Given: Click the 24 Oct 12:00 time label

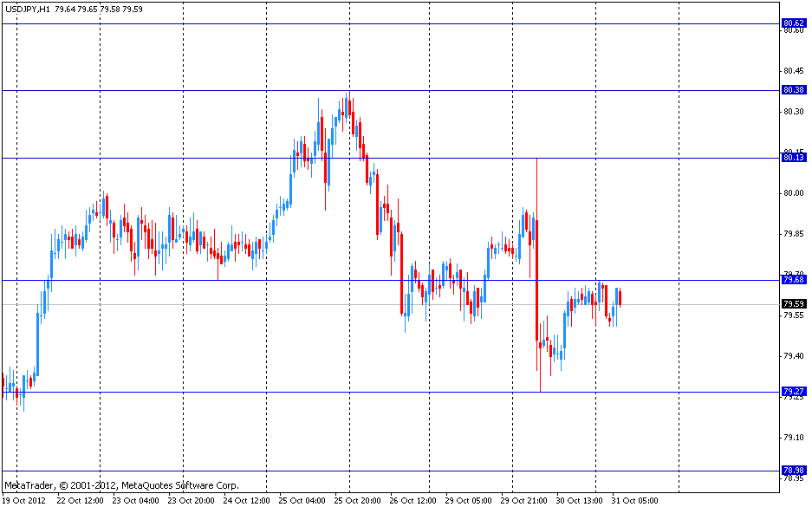Looking at the screenshot, I should pyautogui.click(x=247, y=500).
